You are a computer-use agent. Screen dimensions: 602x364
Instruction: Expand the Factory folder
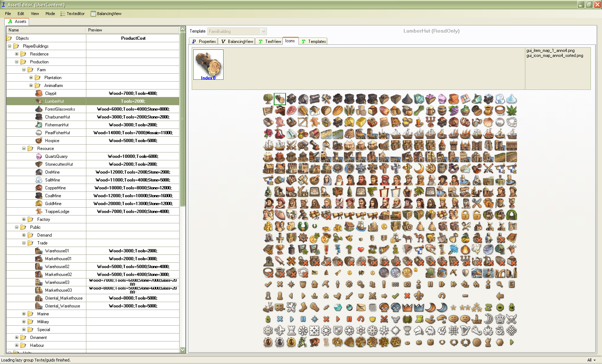click(x=24, y=219)
